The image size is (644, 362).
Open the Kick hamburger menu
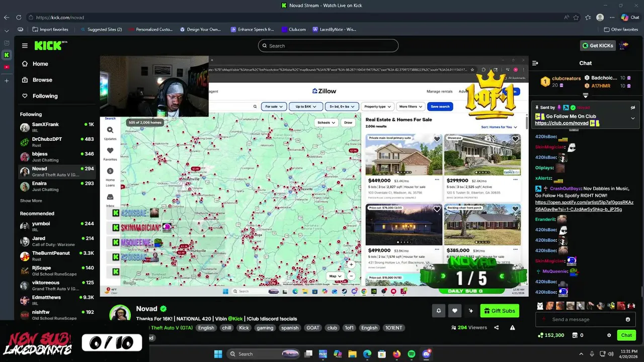point(25,46)
